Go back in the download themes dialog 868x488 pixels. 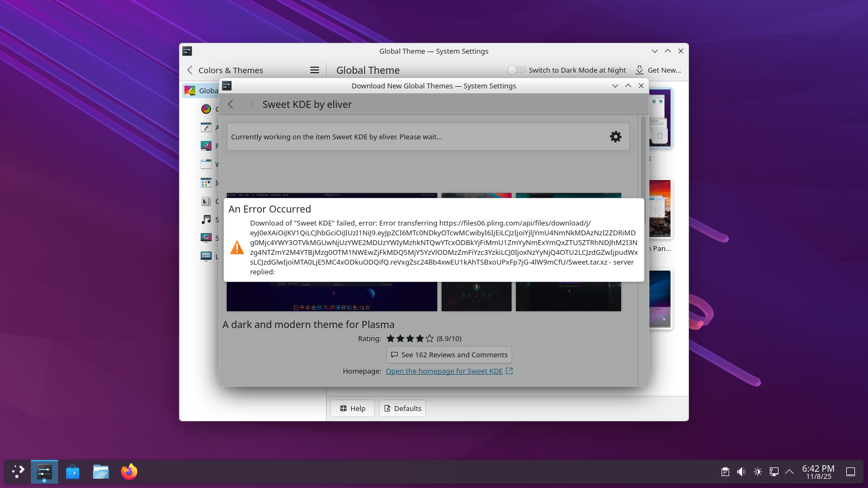pos(231,104)
